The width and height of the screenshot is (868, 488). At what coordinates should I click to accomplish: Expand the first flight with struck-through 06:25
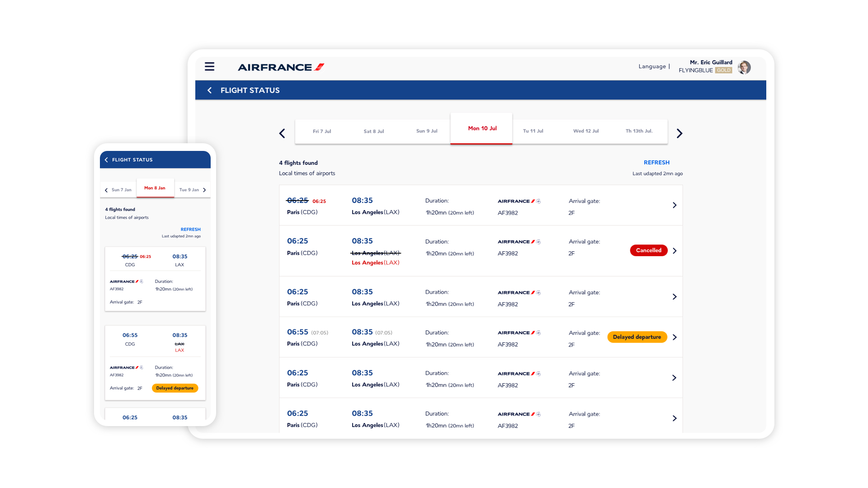coord(674,205)
